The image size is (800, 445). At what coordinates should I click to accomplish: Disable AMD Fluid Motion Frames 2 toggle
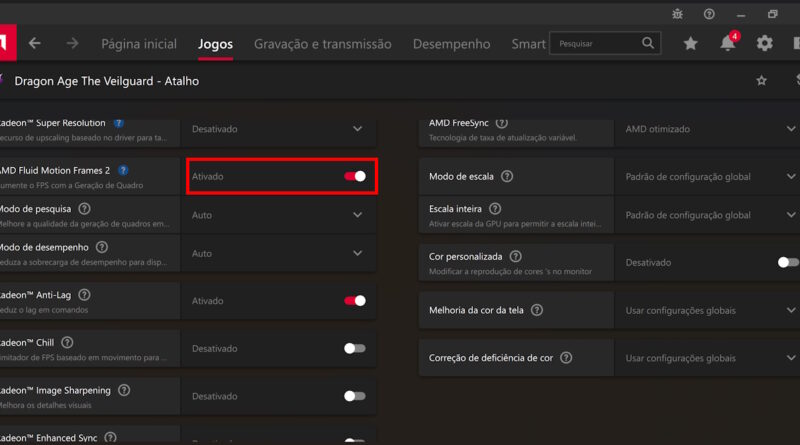tap(355, 176)
